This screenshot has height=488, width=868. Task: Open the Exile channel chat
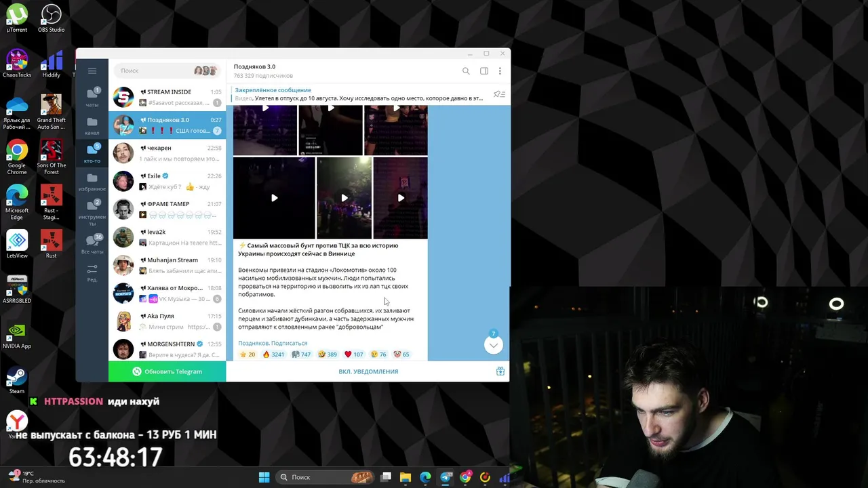(167, 181)
